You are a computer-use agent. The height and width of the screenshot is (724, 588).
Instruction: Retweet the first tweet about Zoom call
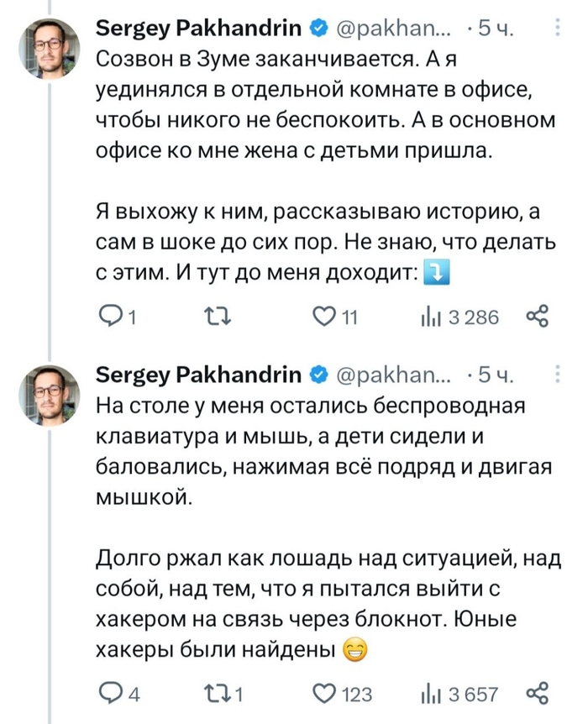coord(213,317)
